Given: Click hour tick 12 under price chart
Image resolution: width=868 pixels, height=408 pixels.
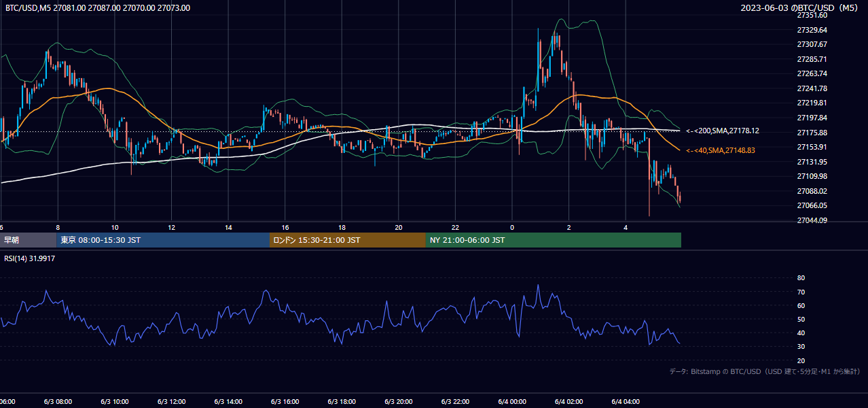Looking at the screenshot, I should pos(172,227).
